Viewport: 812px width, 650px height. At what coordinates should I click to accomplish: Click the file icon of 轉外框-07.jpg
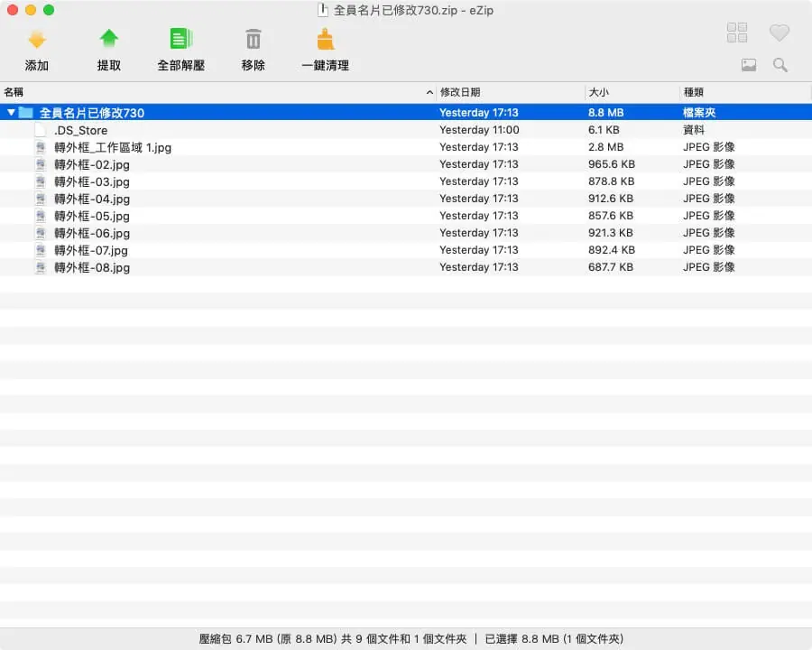[x=41, y=250]
